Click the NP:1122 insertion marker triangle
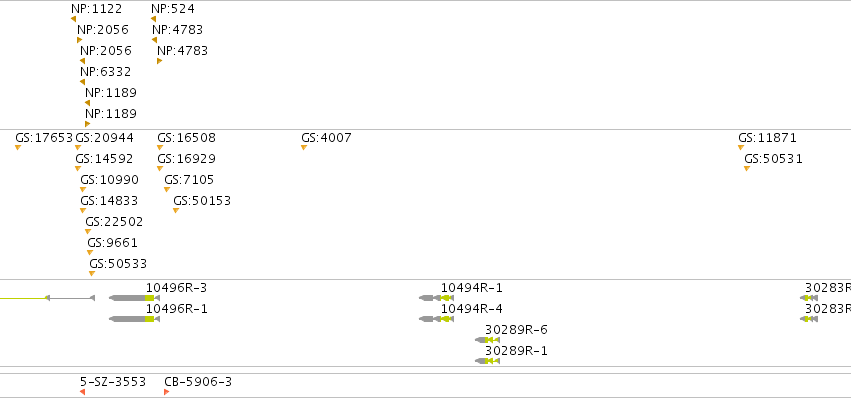This screenshot has width=851, height=398. point(73,19)
